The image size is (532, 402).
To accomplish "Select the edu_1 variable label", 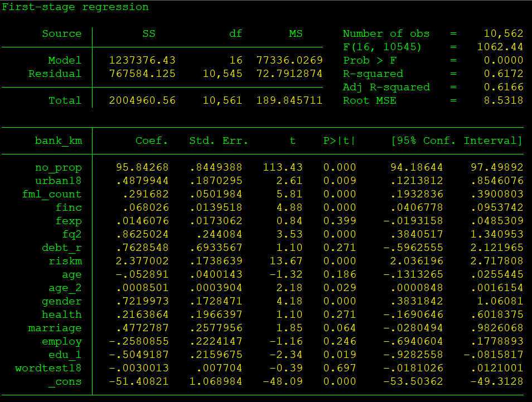I will pyautogui.click(x=65, y=355).
